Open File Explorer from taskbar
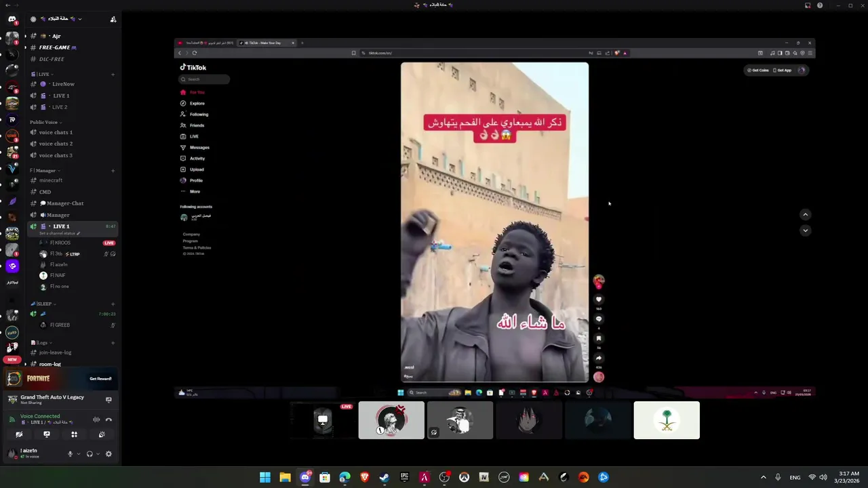Image resolution: width=868 pixels, height=488 pixels. click(x=285, y=477)
